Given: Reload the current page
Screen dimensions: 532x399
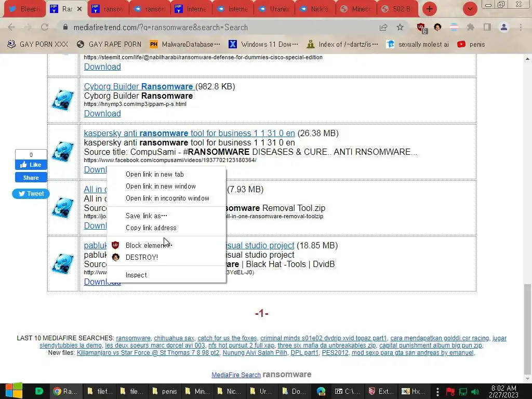Looking at the screenshot, I should pos(45,27).
